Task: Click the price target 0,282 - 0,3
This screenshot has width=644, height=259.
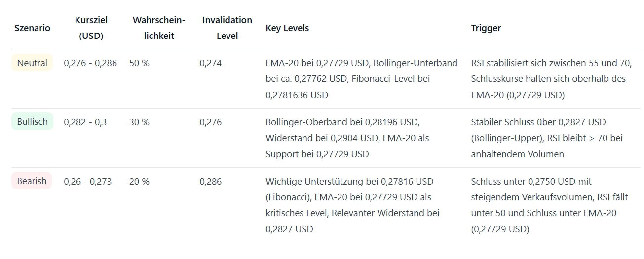Action: (x=85, y=122)
